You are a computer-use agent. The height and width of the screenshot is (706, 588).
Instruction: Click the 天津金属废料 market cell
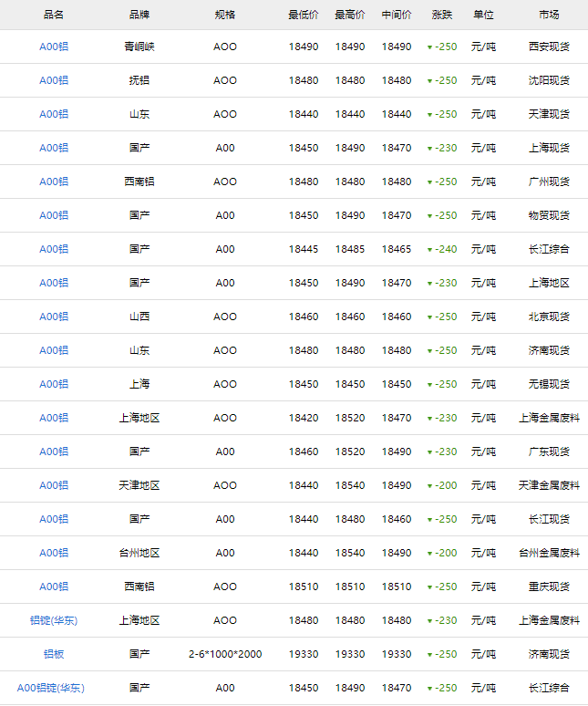coord(549,485)
